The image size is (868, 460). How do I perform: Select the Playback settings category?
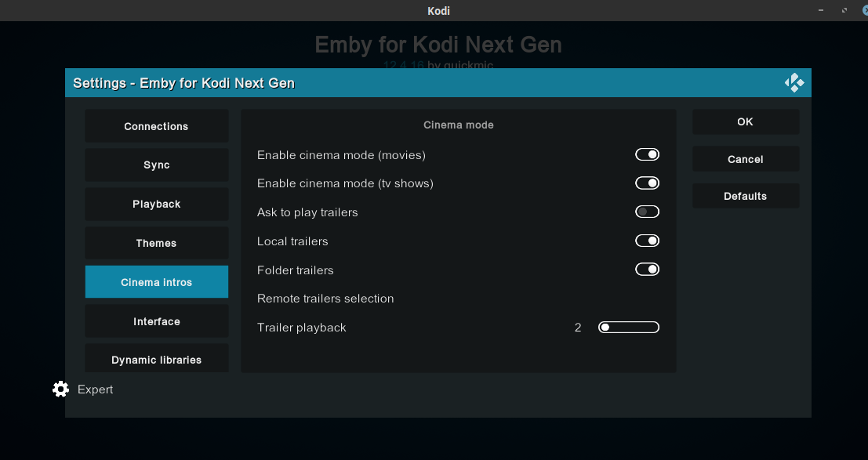pyautogui.click(x=157, y=204)
